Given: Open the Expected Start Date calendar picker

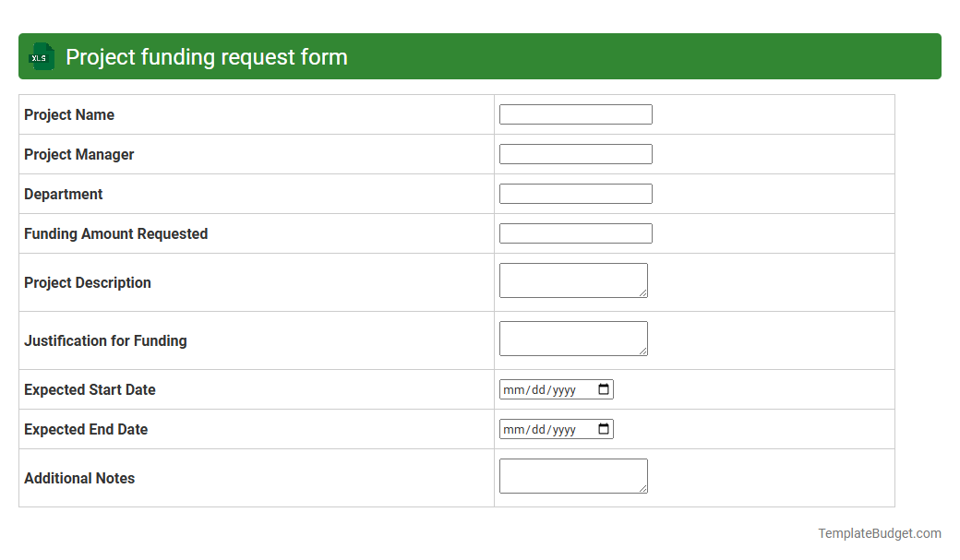Looking at the screenshot, I should pyautogui.click(x=604, y=389).
